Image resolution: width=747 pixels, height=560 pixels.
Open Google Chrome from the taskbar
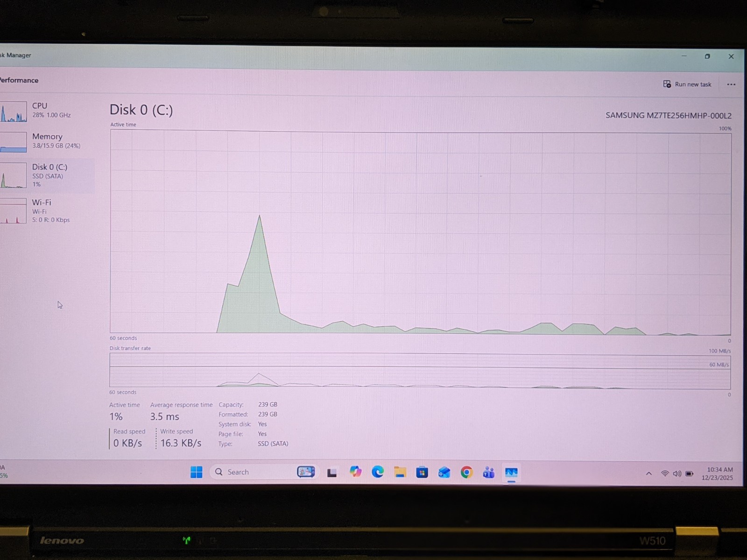point(466,473)
